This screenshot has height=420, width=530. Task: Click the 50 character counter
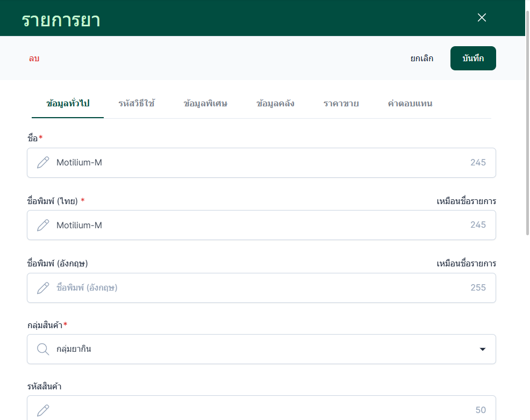481,410
